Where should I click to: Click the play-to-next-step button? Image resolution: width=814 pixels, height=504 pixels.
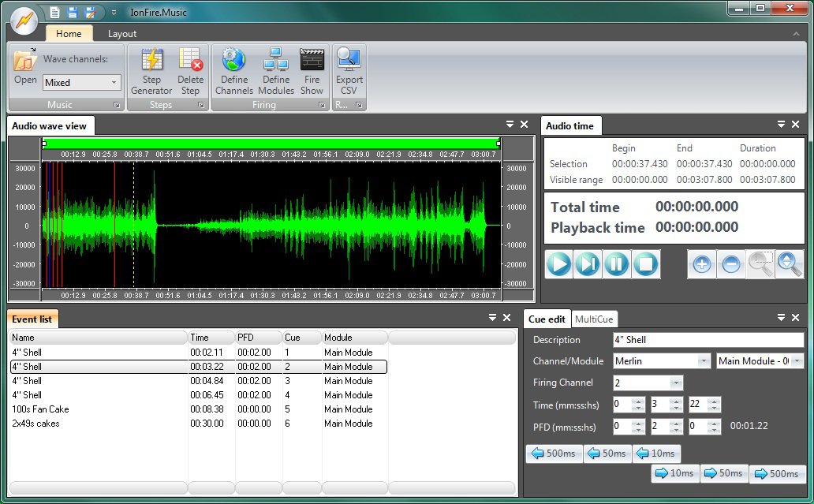tap(588, 264)
